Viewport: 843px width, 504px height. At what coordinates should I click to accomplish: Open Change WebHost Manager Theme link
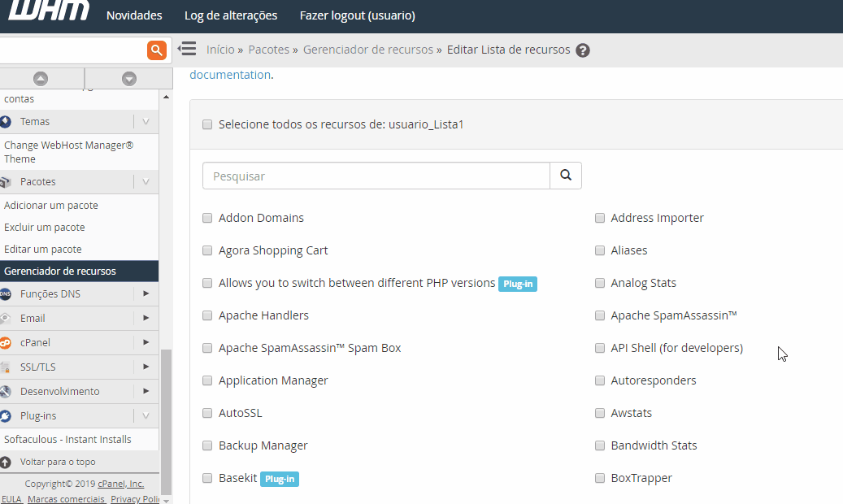pos(68,152)
